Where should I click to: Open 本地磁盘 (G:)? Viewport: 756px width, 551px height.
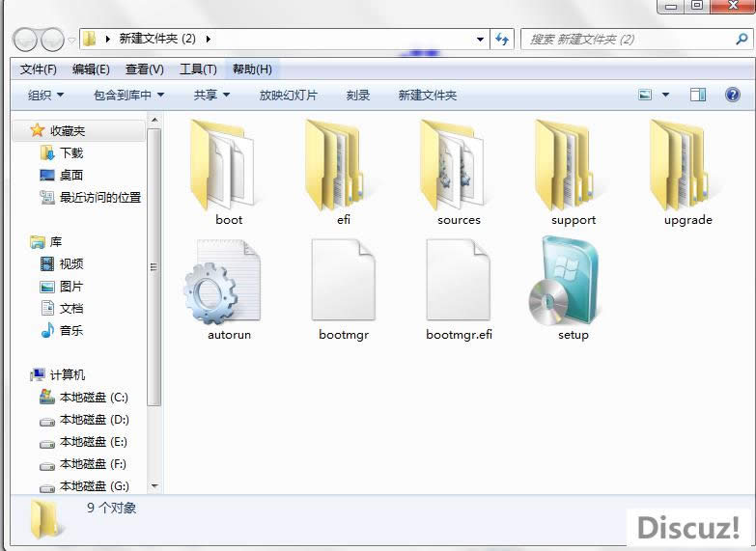point(84,486)
